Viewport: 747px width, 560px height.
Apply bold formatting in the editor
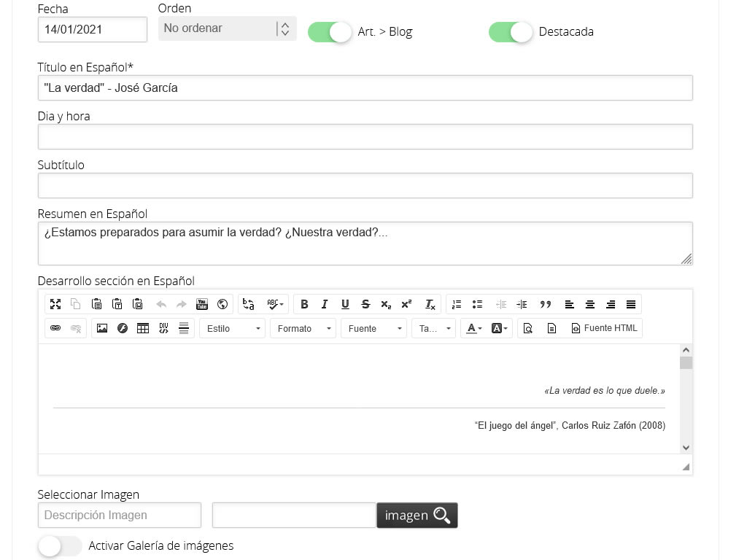[x=304, y=305]
